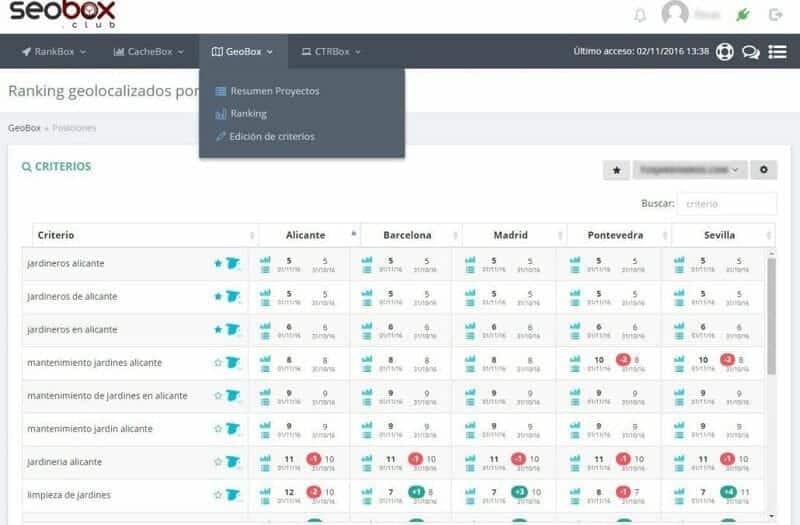Select Resumen Proyectos menu entry

(x=267, y=91)
